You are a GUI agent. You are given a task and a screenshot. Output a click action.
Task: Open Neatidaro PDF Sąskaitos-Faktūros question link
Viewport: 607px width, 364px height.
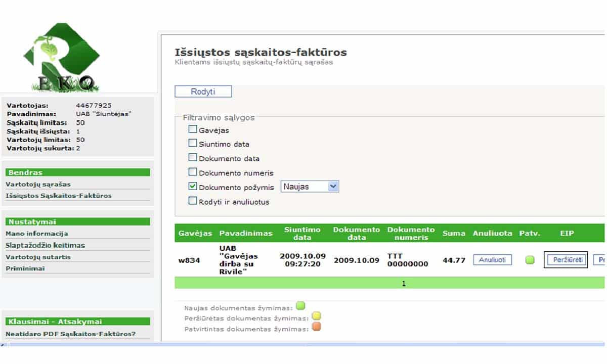coord(70,334)
